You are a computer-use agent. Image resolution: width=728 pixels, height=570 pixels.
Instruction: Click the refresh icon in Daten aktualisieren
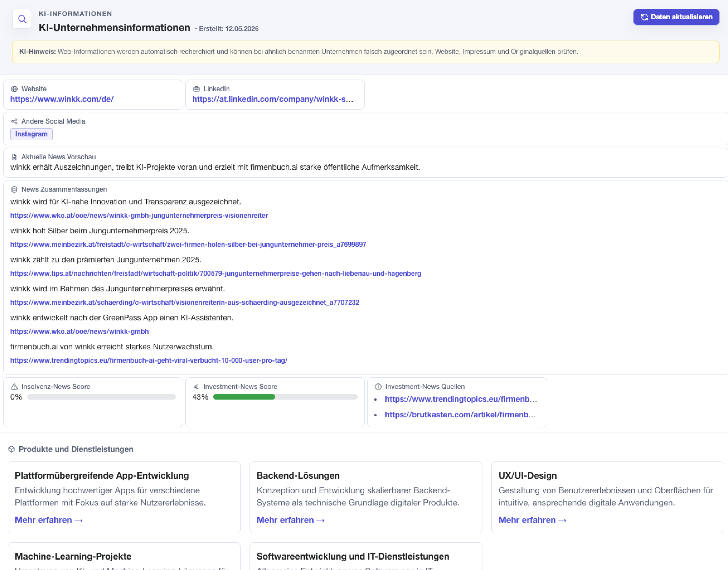click(644, 17)
